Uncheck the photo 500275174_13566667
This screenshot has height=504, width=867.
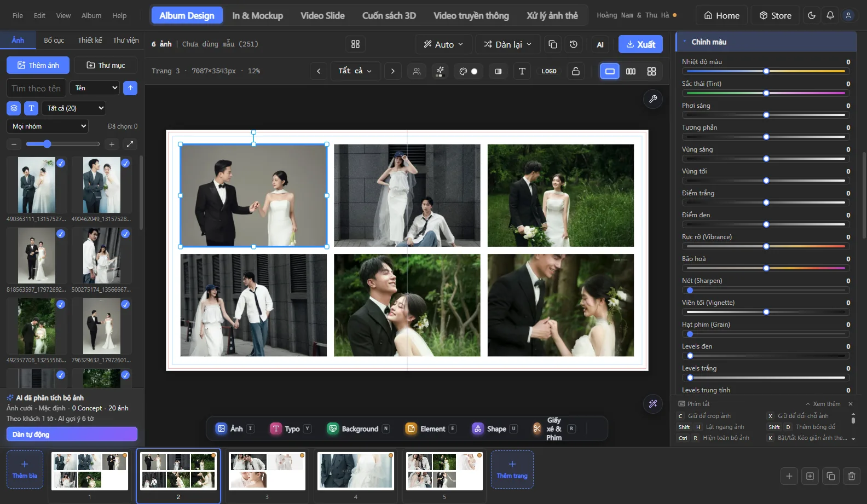click(x=125, y=234)
